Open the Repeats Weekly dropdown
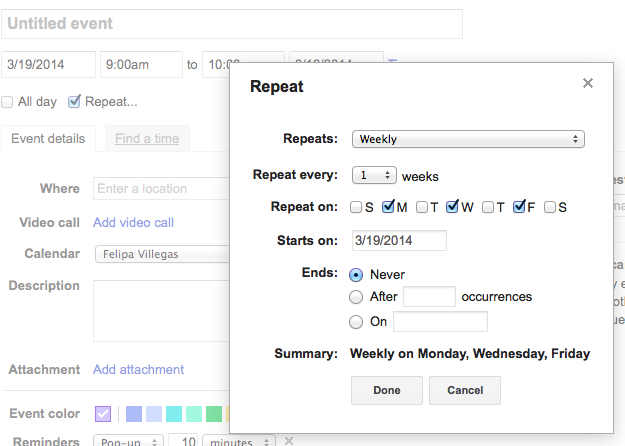Viewport: 625px width, 446px height. (468, 139)
